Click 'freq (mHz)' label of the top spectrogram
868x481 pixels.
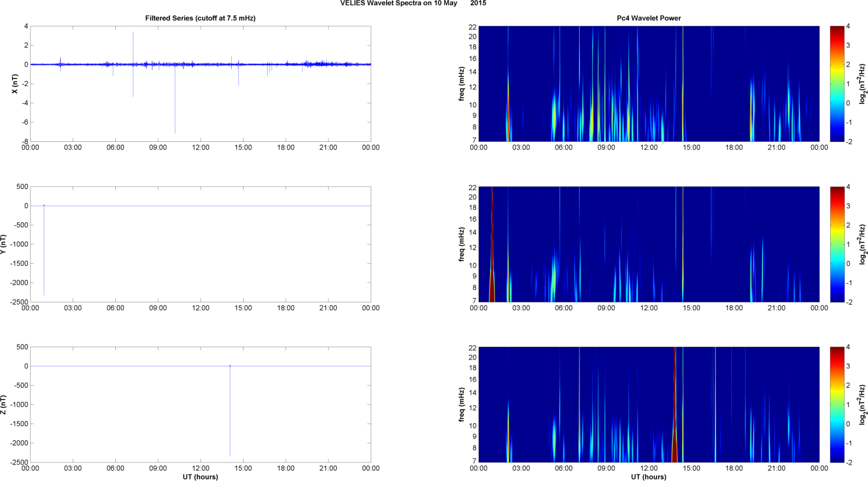click(462, 84)
